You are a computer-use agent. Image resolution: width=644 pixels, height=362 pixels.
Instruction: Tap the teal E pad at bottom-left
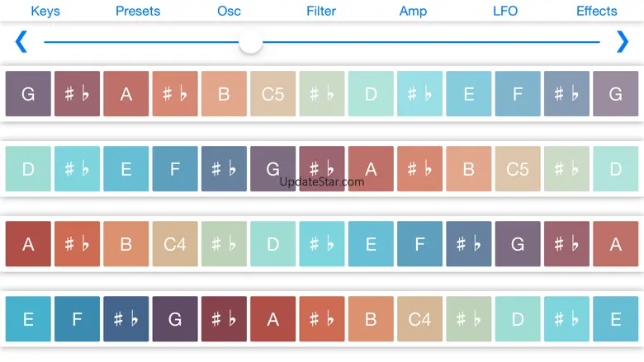(x=28, y=319)
